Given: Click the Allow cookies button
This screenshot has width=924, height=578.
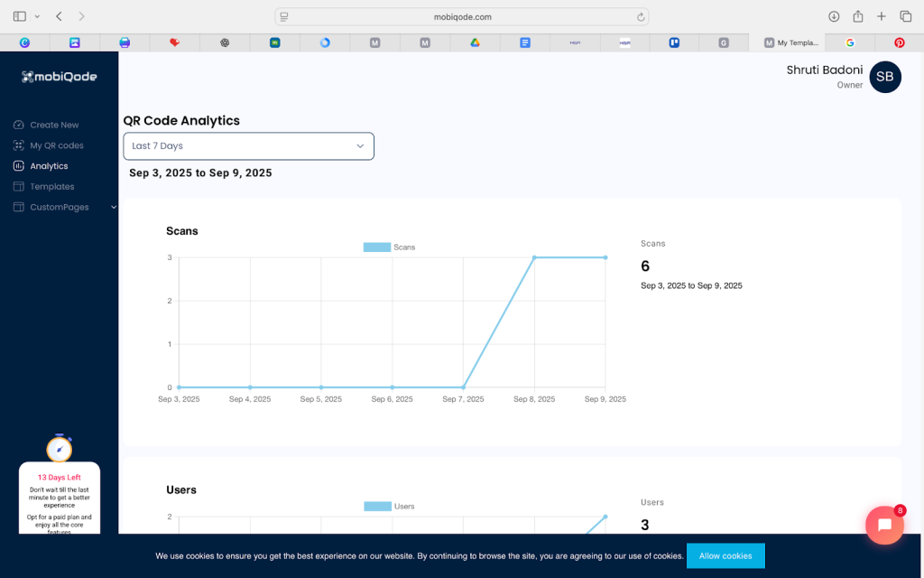Looking at the screenshot, I should (725, 555).
